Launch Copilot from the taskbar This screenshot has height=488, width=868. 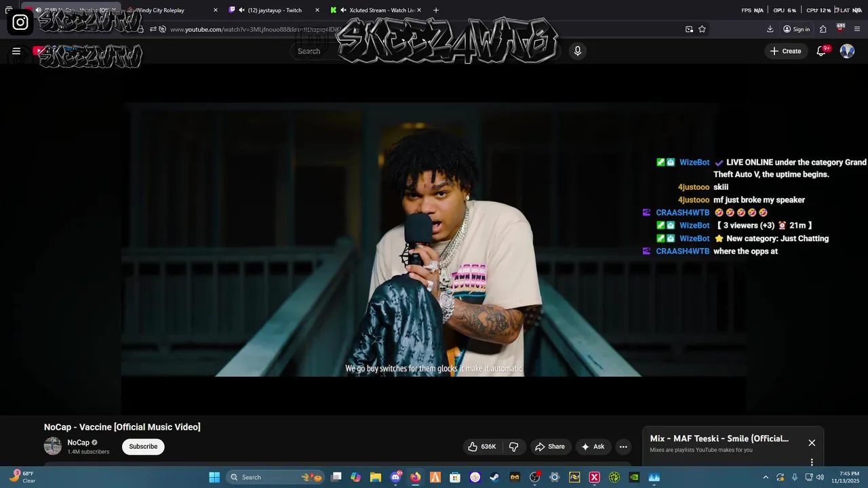(x=356, y=477)
